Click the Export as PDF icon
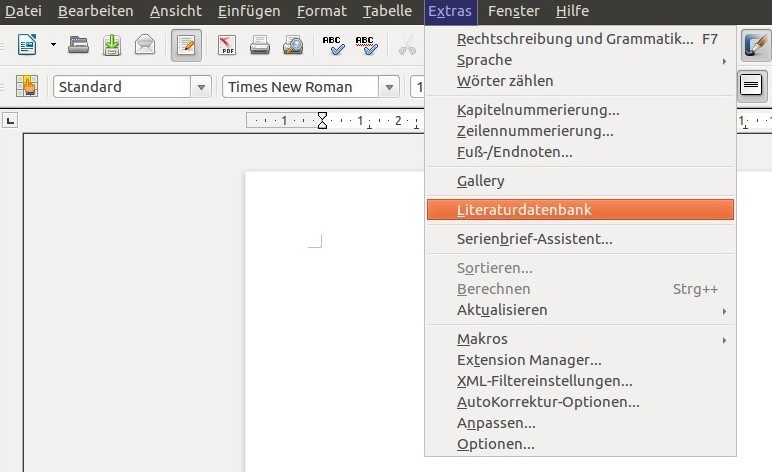 227,45
